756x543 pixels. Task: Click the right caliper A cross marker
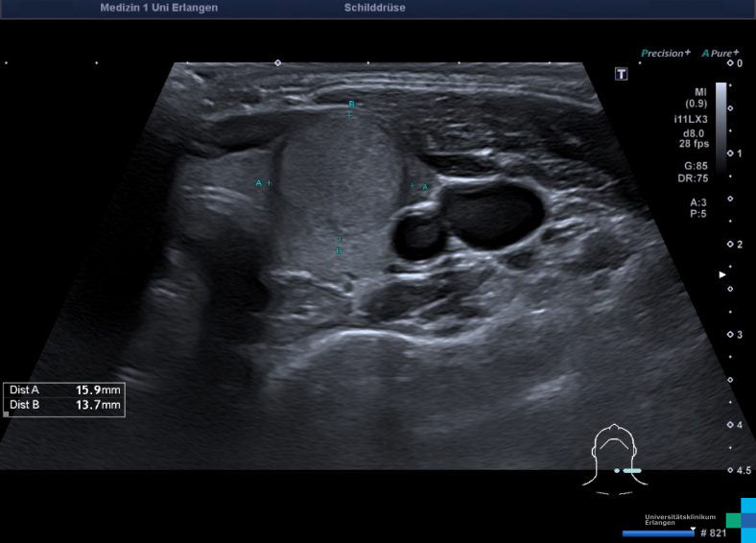pyautogui.click(x=413, y=186)
